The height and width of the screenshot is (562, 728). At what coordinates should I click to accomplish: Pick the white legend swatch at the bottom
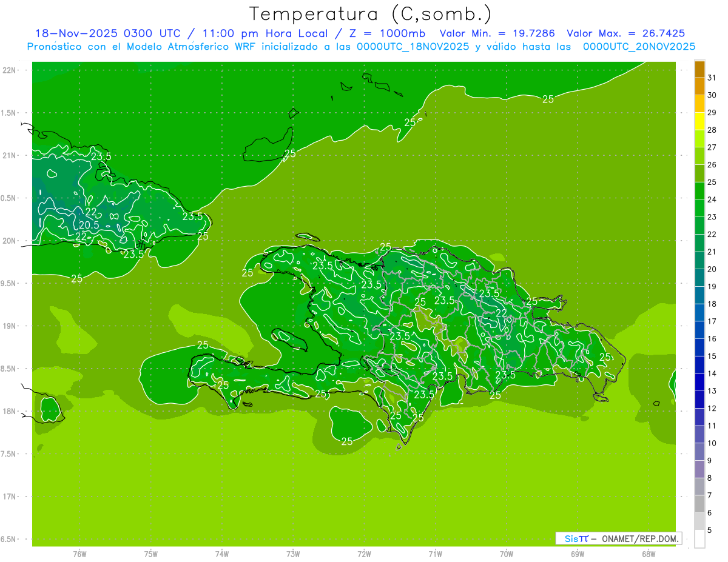(x=699, y=538)
